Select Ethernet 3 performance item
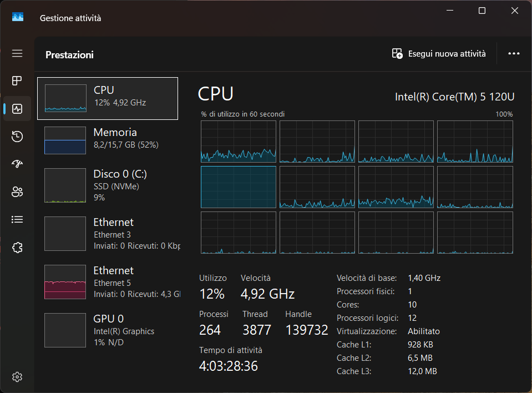Image resolution: width=532 pixels, height=393 pixels. (x=108, y=234)
